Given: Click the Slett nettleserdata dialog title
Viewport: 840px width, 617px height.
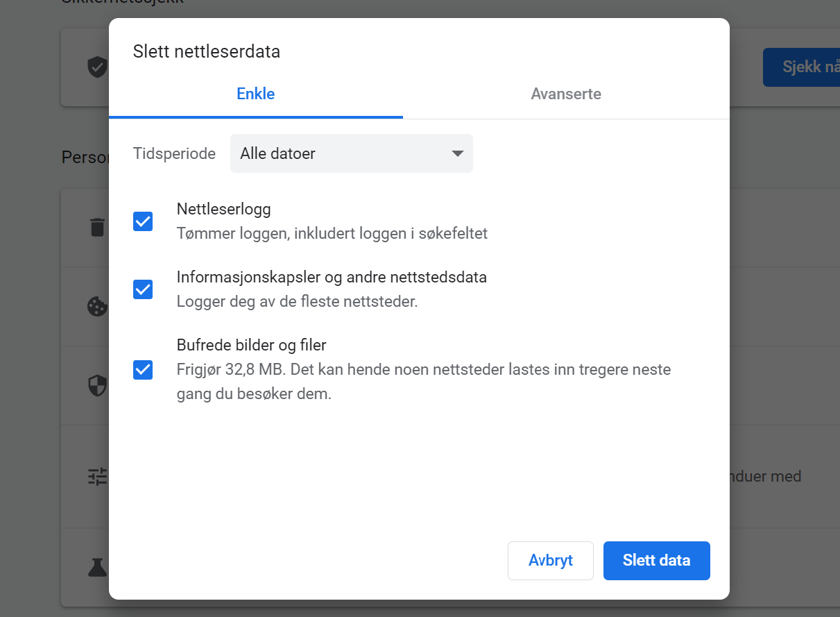Looking at the screenshot, I should (x=207, y=51).
